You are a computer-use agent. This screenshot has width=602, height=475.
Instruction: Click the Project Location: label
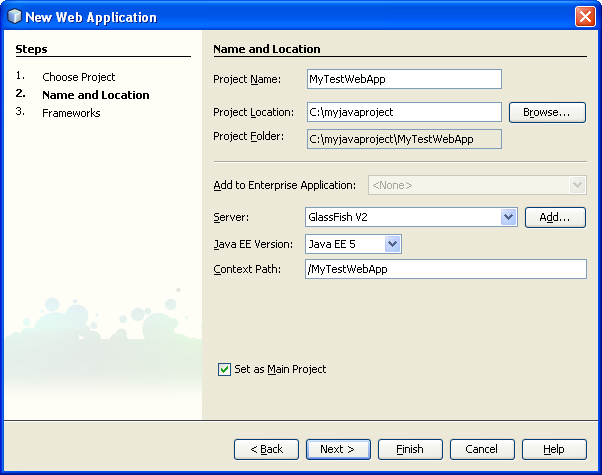click(x=253, y=112)
